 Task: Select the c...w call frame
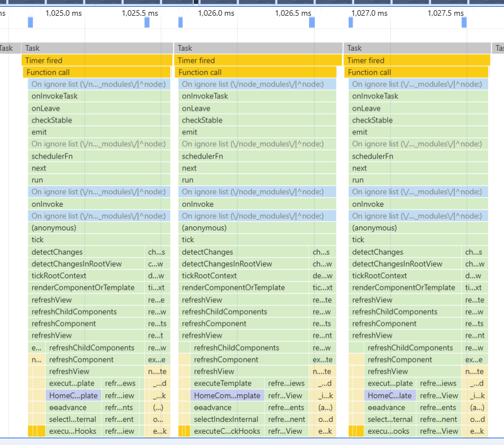[157, 264]
